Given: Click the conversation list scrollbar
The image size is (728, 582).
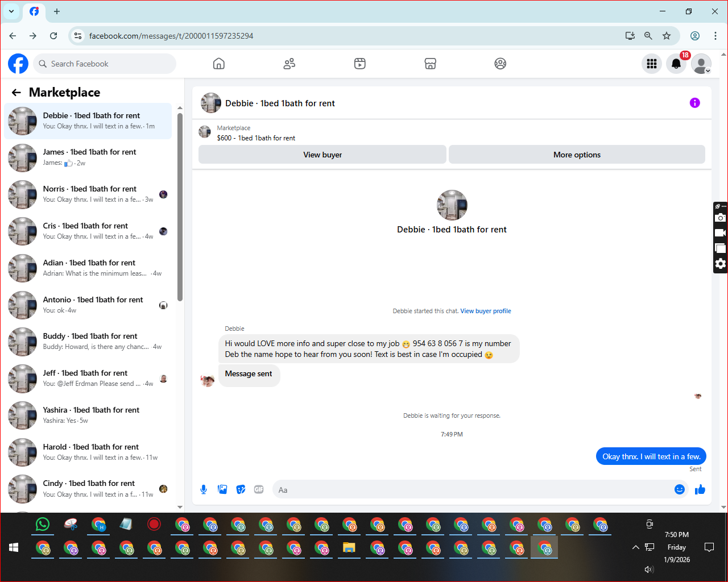Looking at the screenshot, I should click(x=180, y=207).
